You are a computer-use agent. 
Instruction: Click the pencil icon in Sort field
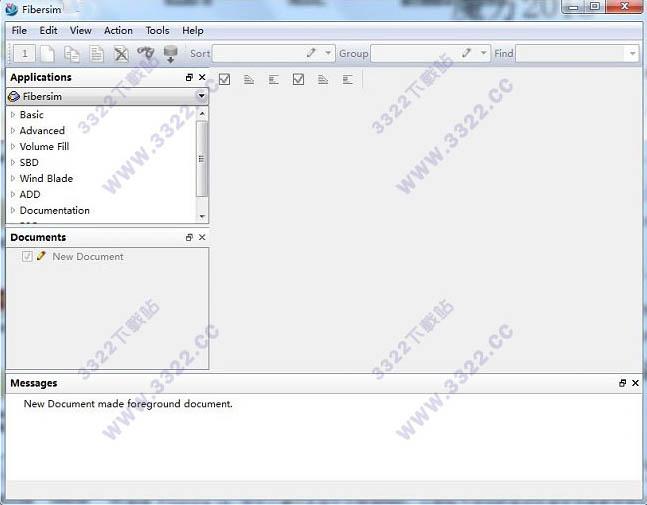(311, 53)
